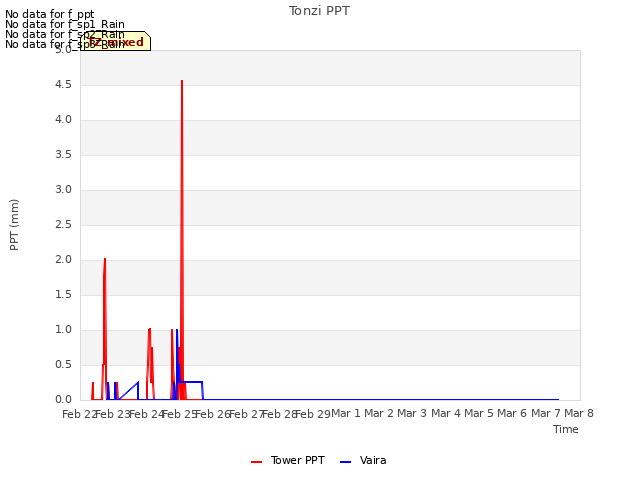
Task: Click the 4.5 y-axis tick label
Action: click(x=63, y=84)
